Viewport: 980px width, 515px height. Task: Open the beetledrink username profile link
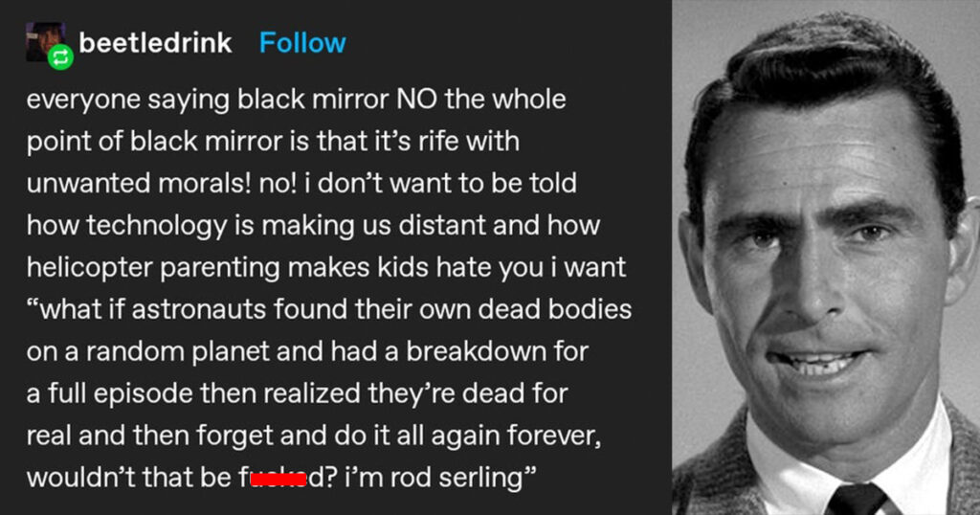[x=155, y=42]
